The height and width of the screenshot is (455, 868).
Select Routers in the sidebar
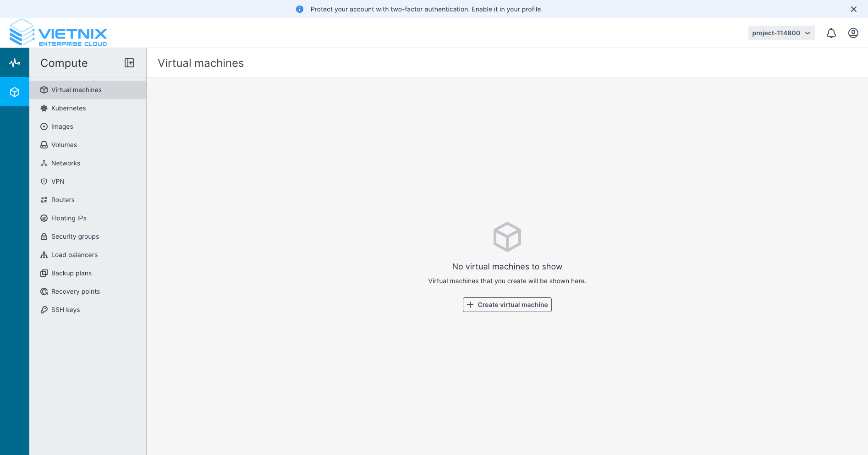pos(63,200)
